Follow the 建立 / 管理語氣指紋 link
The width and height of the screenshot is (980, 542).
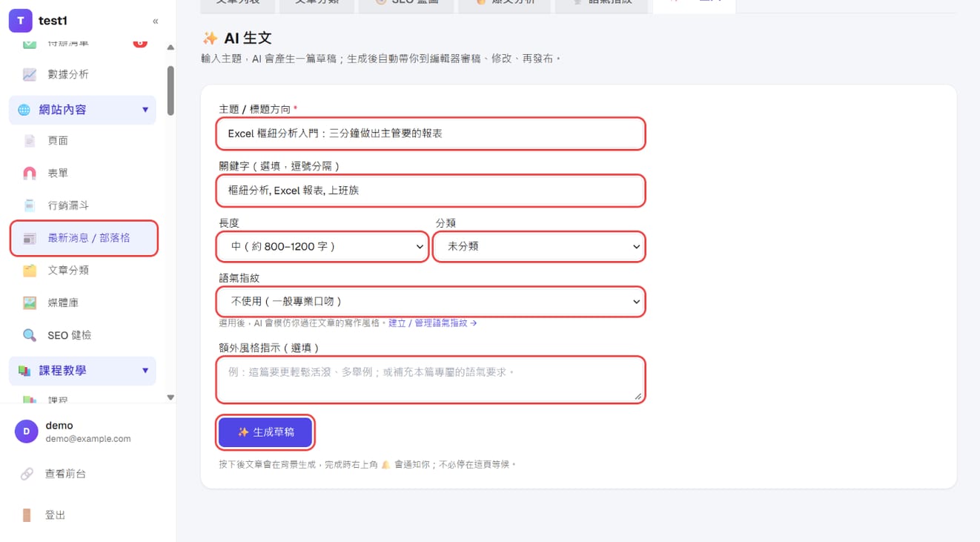(433, 323)
